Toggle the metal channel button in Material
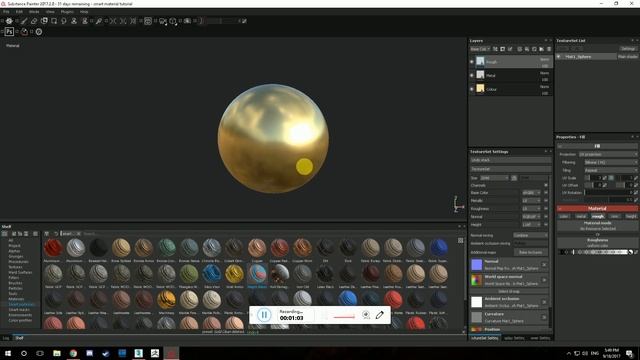 click(x=581, y=216)
